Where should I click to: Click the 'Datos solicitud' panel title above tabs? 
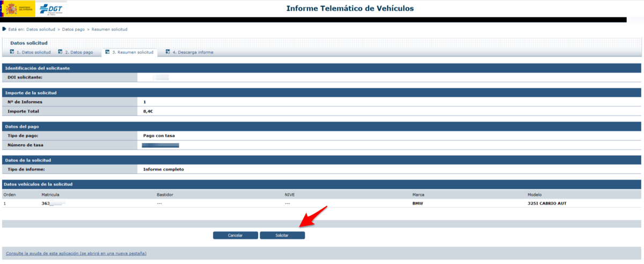[x=29, y=43]
